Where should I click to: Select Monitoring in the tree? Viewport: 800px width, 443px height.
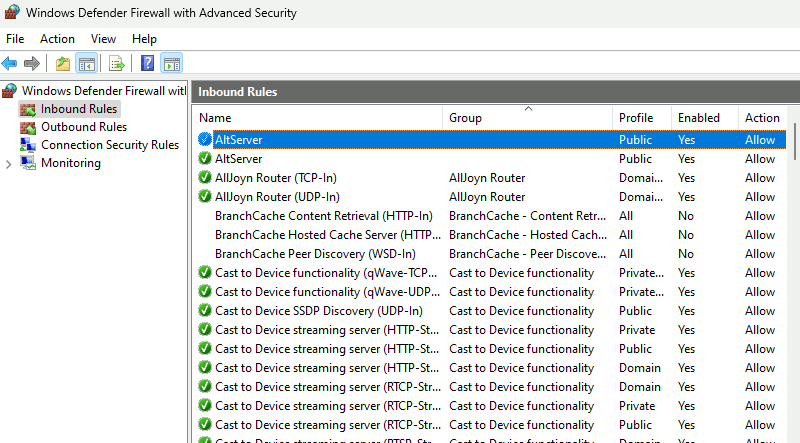71,163
